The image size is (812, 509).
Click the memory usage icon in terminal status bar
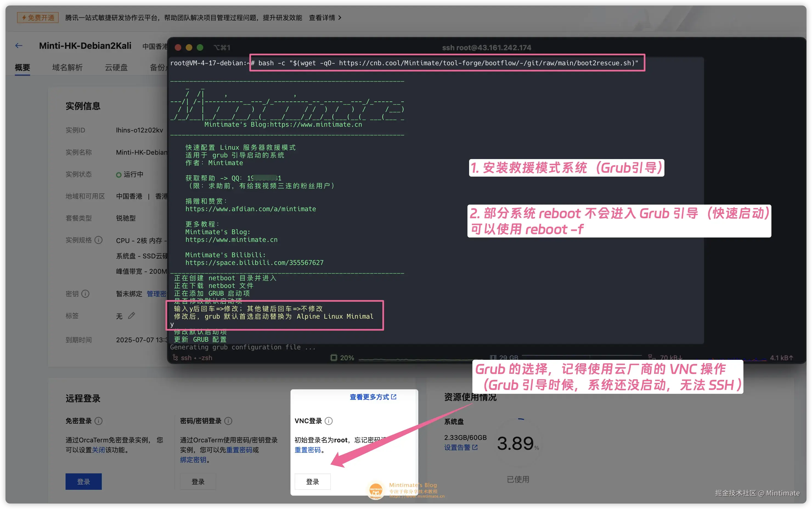pos(493,357)
